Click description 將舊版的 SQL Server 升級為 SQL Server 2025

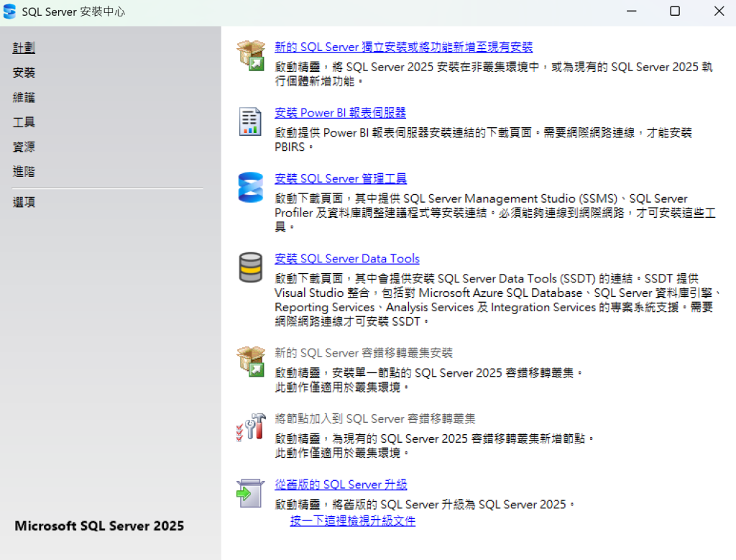pos(425,505)
